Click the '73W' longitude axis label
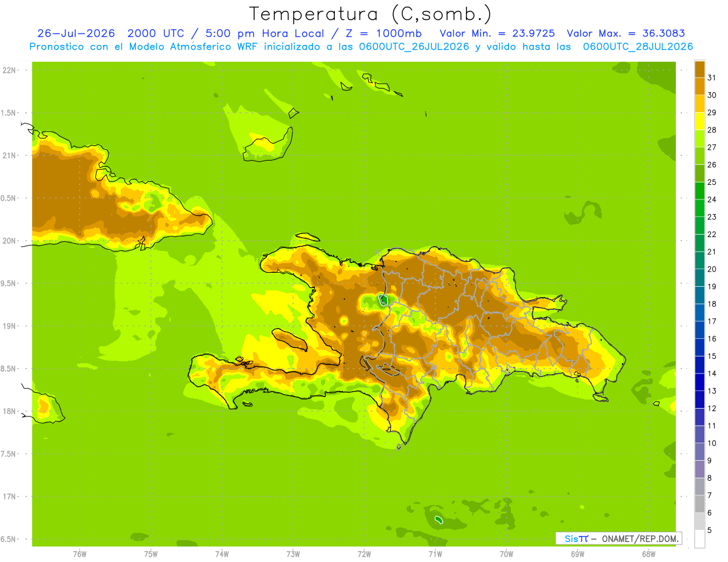The image size is (728, 562). tap(293, 554)
